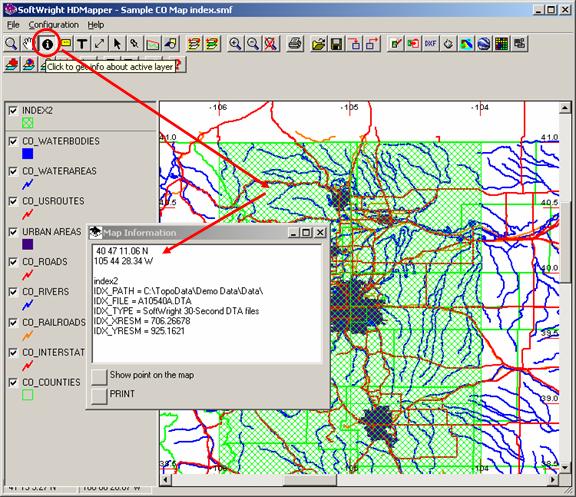This screenshot has width=576, height=497.
Task: Open the File menu
Action: [x=13, y=25]
